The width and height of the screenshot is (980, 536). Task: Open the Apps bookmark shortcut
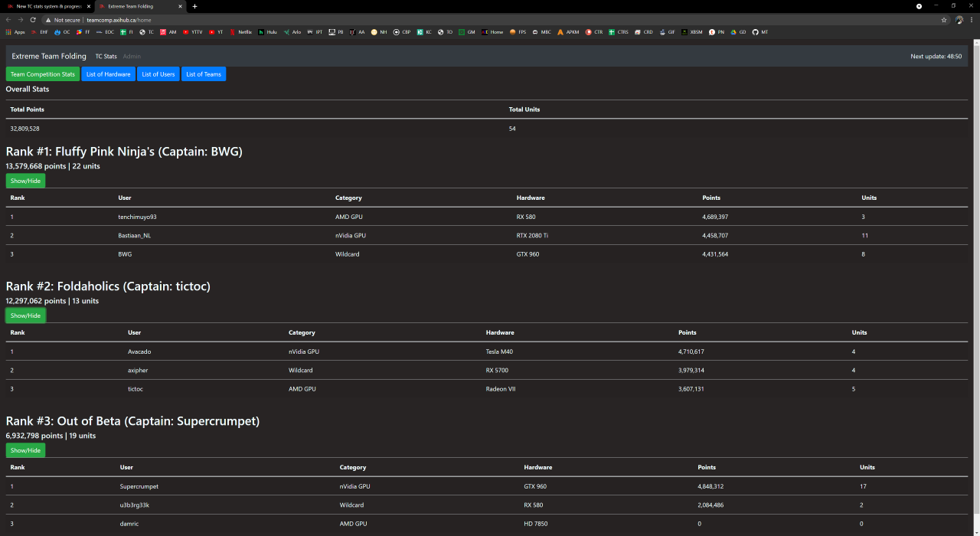point(15,32)
